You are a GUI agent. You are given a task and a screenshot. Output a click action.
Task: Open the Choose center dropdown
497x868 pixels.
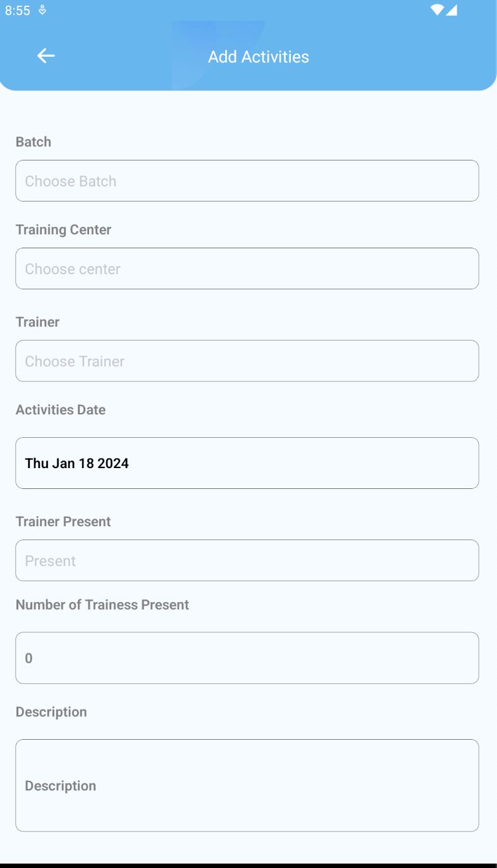[247, 268]
